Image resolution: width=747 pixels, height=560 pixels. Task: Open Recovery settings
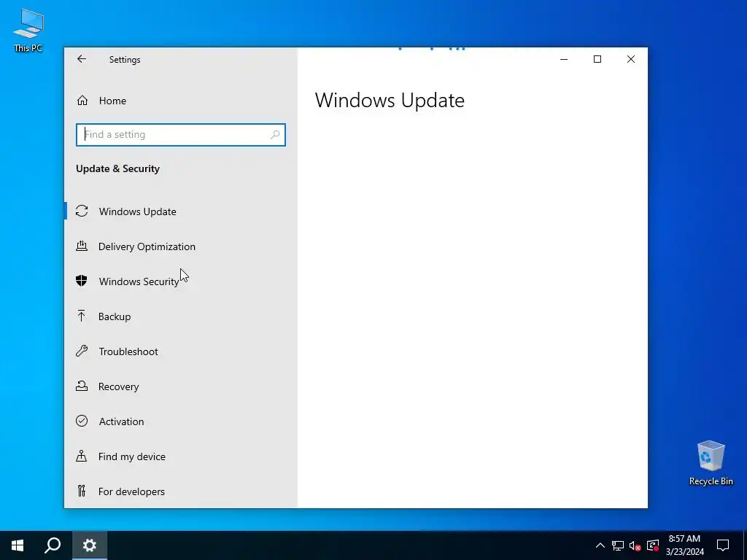pyautogui.click(x=181, y=386)
